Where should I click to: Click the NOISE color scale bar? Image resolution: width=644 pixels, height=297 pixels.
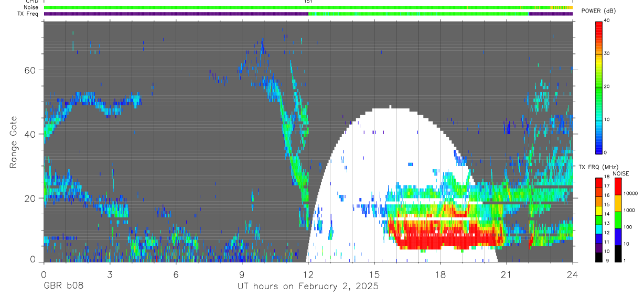click(618, 219)
